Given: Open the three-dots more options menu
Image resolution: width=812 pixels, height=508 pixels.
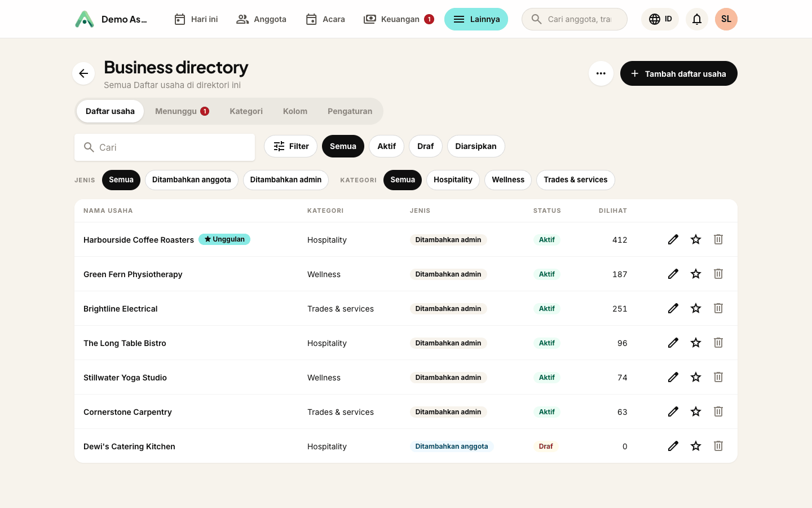Looking at the screenshot, I should (601, 73).
